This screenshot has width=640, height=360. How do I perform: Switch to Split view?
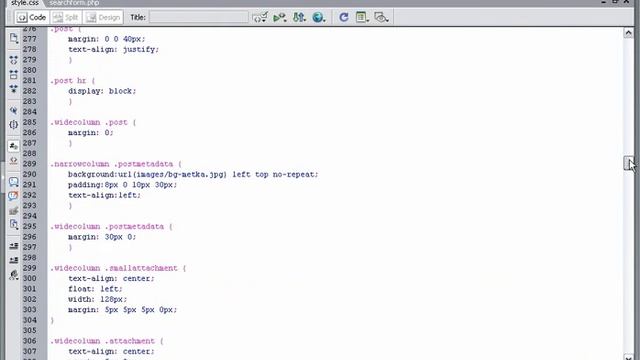[66, 18]
